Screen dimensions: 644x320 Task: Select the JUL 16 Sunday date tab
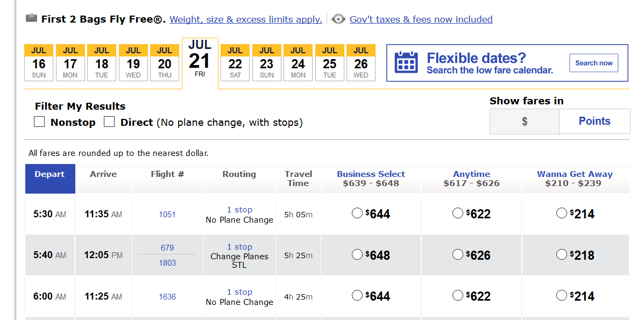39,63
